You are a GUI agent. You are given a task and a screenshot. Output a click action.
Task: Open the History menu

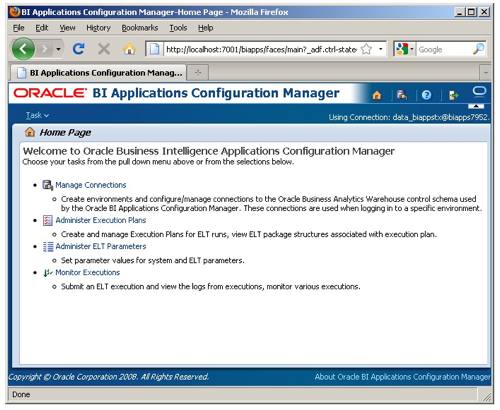98,28
